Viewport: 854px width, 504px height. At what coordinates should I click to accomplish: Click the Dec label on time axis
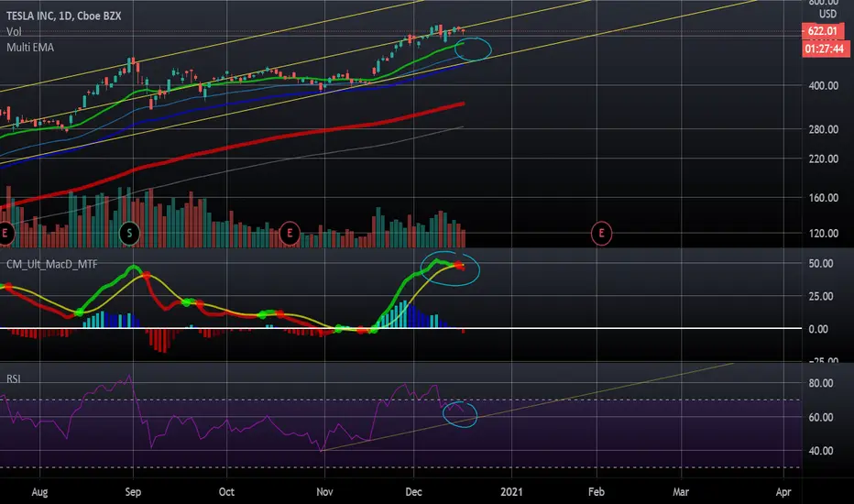pos(413,492)
